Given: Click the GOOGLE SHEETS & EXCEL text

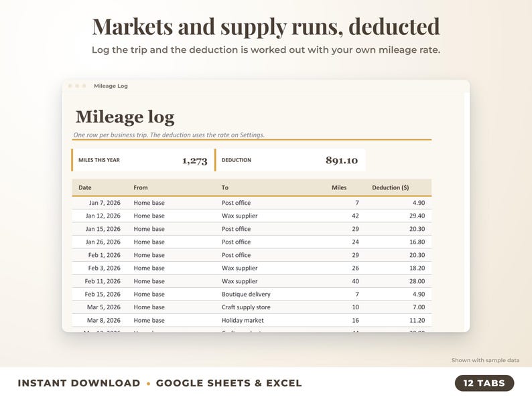Looking at the screenshot, I should coord(228,383).
